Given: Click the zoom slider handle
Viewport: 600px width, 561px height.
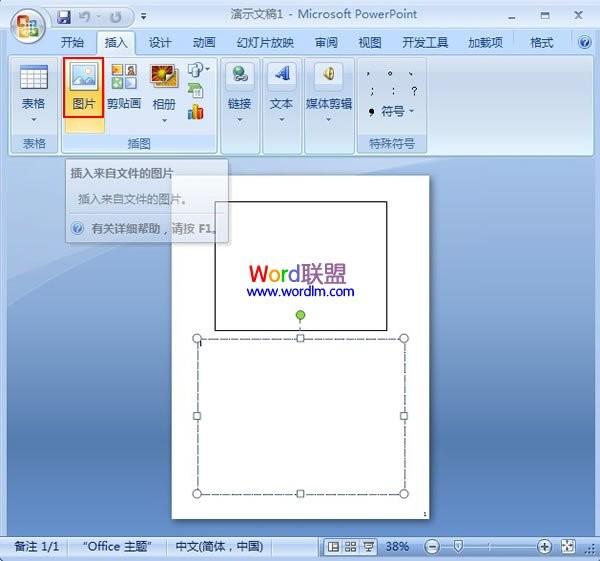Looking at the screenshot, I should point(458,546).
